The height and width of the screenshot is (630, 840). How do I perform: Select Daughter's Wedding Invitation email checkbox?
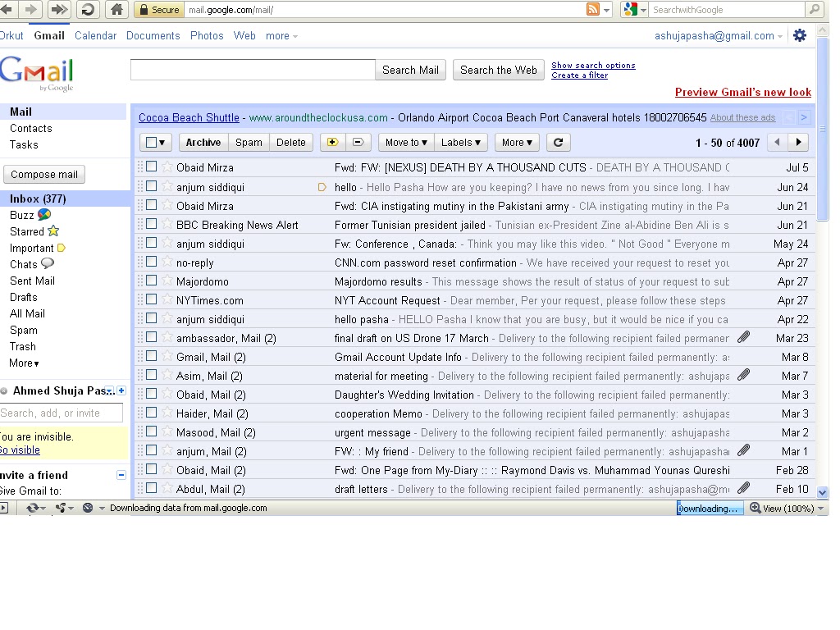click(152, 393)
